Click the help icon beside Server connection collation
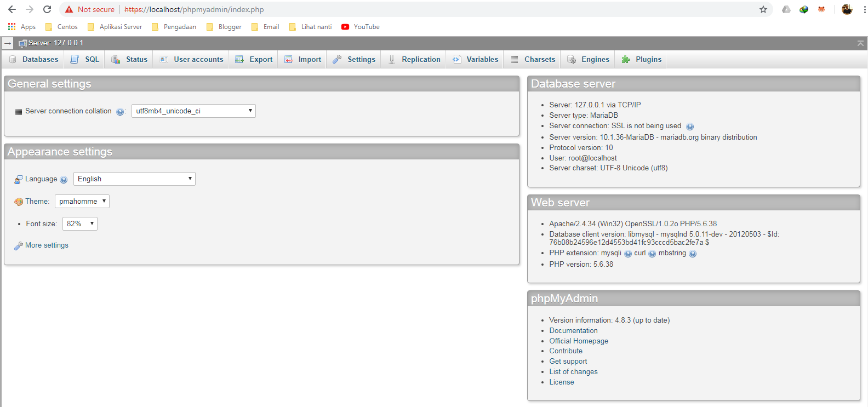This screenshot has width=868, height=407. [120, 112]
